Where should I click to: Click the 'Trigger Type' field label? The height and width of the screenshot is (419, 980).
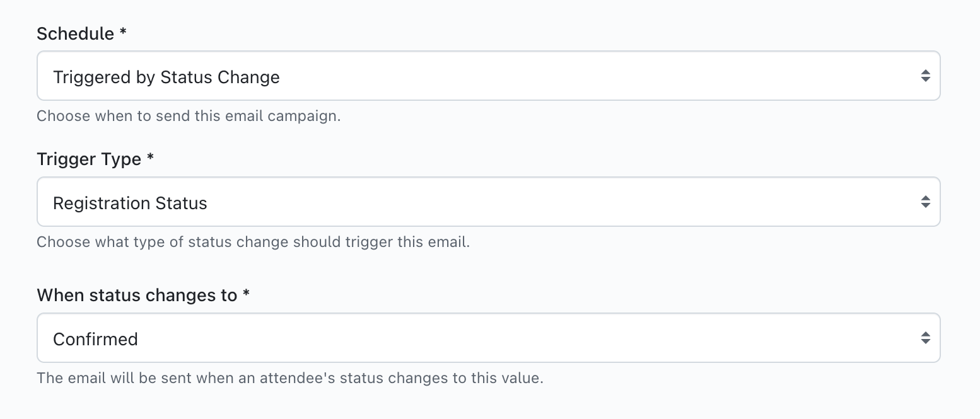click(89, 159)
